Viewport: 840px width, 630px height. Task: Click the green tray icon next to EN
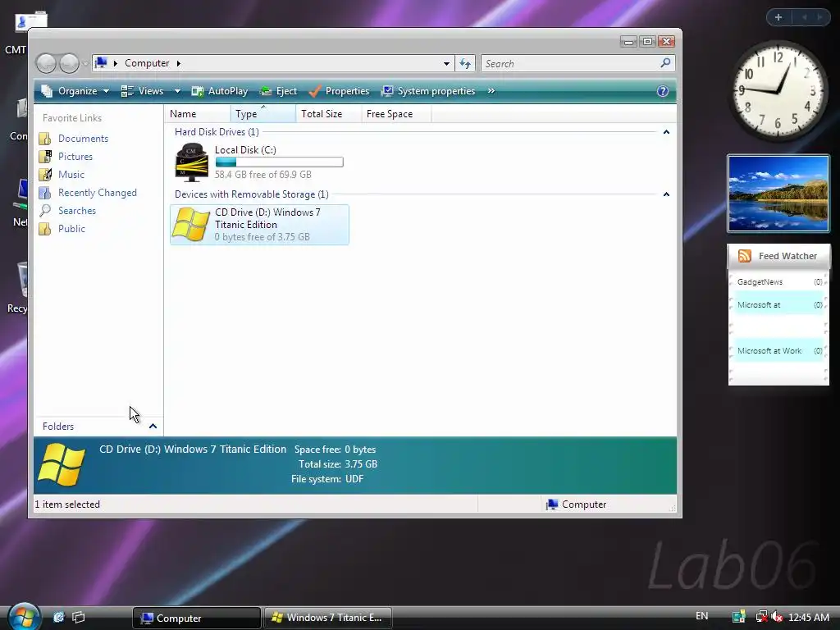[739, 617]
